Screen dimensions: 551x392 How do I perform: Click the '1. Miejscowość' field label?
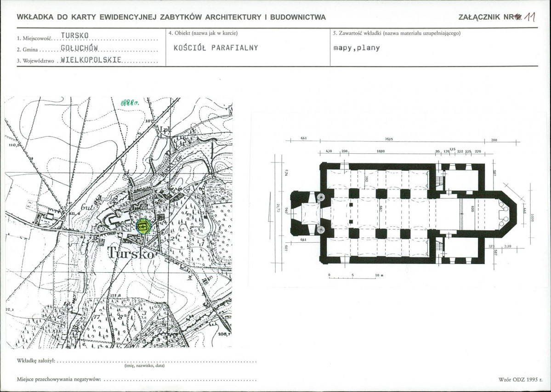click(34, 38)
